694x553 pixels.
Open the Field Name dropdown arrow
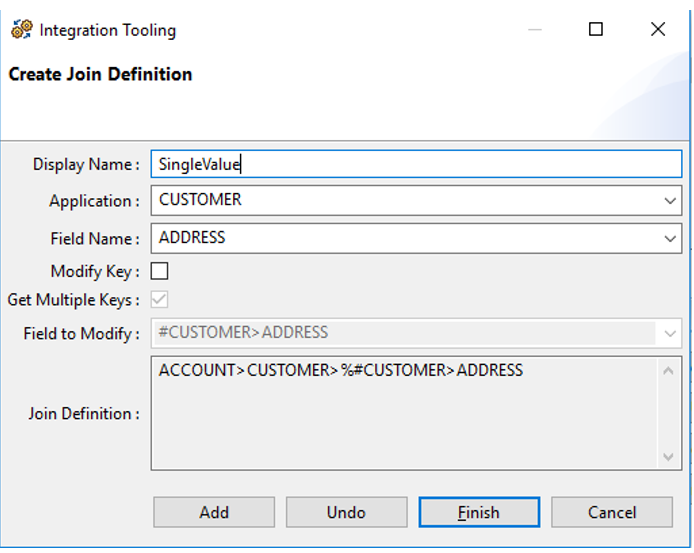tap(669, 239)
